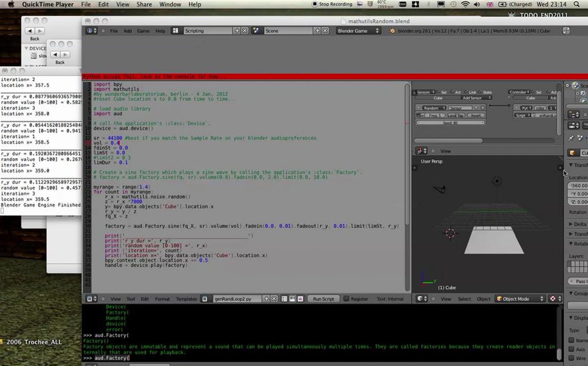588x366 pixels.
Task: Open Spotlight search in macOS menu bar
Action: 577,4
